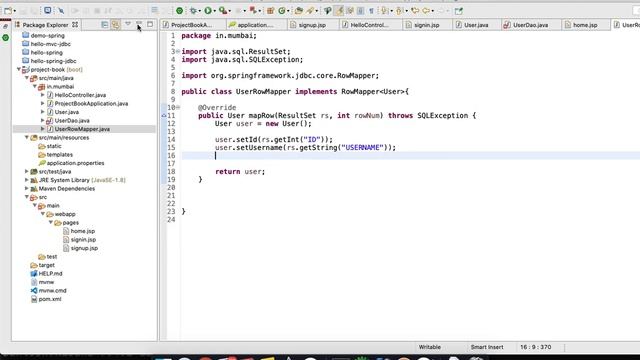Click the Search flashlight icon
Image resolution: width=640 pixels, height=360 pixels.
click(310, 11)
